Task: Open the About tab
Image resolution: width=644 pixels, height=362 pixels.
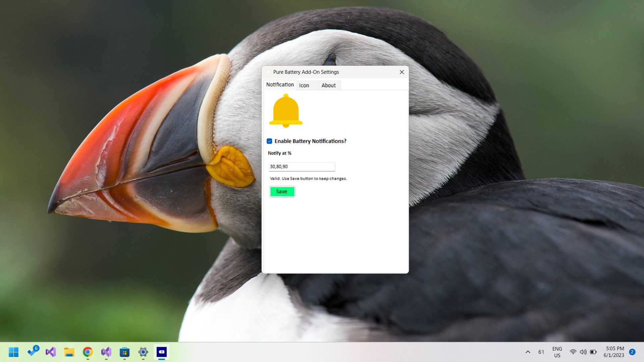Action: click(x=328, y=85)
